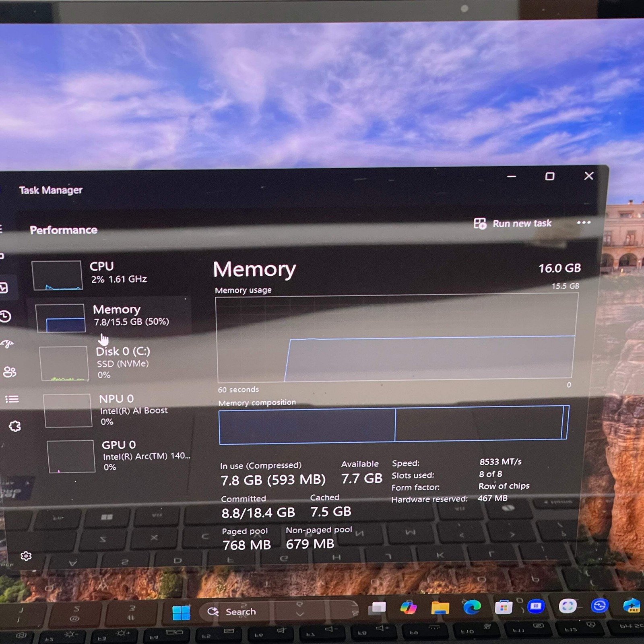This screenshot has width=644, height=644.
Task: Click the Speed value 8533 MT/s
Action: click(x=500, y=462)
